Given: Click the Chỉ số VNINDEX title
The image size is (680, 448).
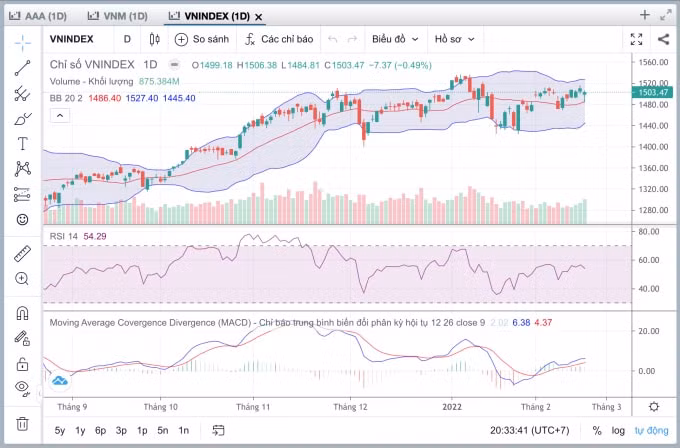Looking at the screenshot, I should pyautogui.click(x=92, y=65).
